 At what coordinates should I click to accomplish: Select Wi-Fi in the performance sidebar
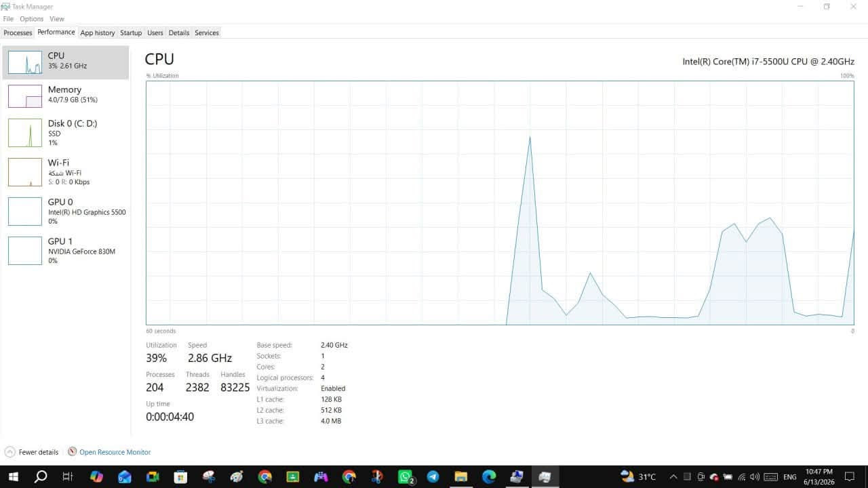pyautogui.click(x=65, y=172)
